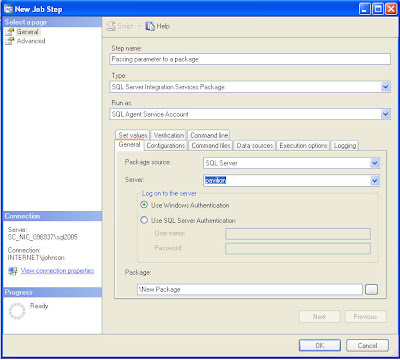Click the Cancel button

[367, 345]
